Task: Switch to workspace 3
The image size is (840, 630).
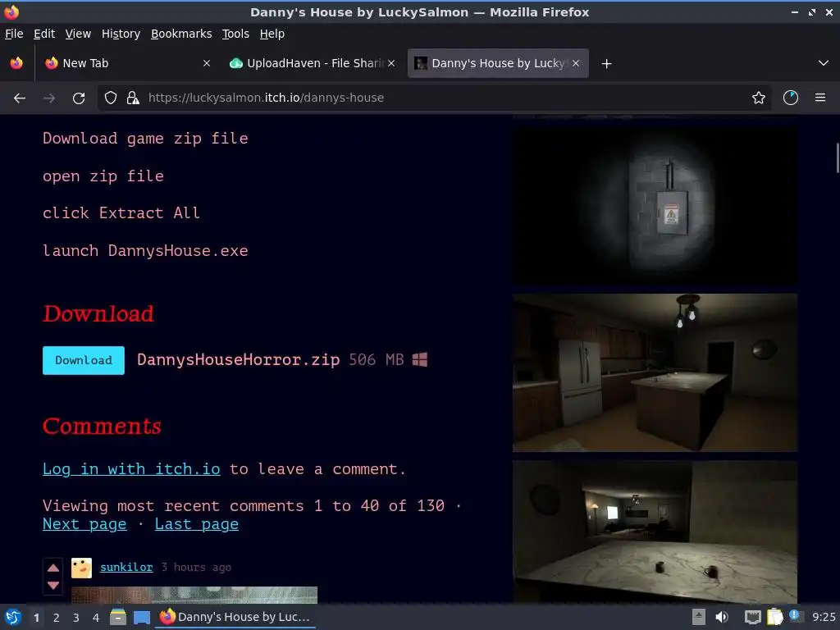Action: click(76, 618)
